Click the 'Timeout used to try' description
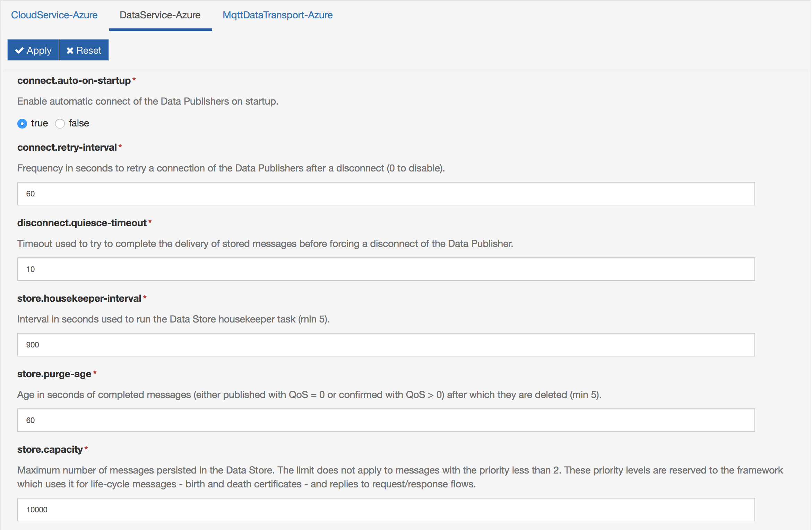Viewport: 812px width, 530px height. (x=265, y=244)
